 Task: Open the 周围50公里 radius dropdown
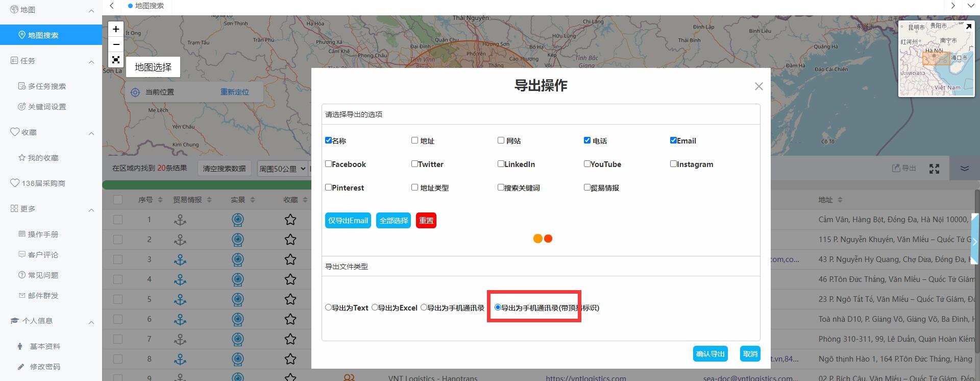click(x=282, y=169)
